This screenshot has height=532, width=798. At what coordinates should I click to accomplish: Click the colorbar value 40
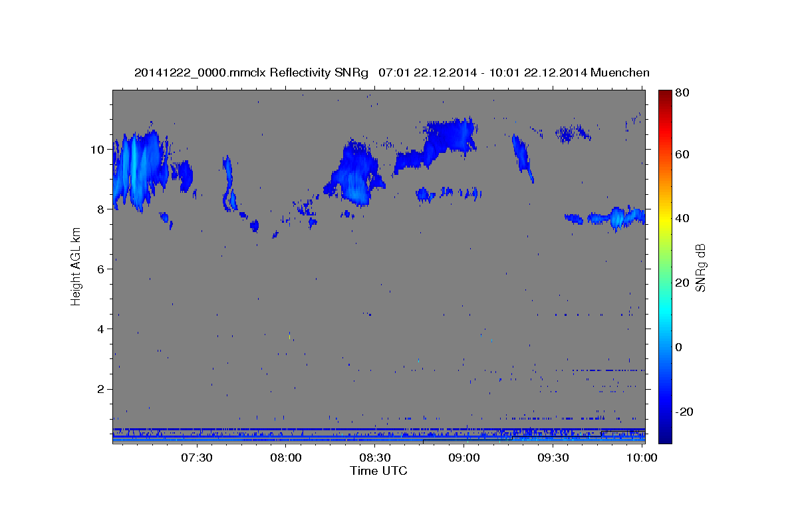coord(682,218)
